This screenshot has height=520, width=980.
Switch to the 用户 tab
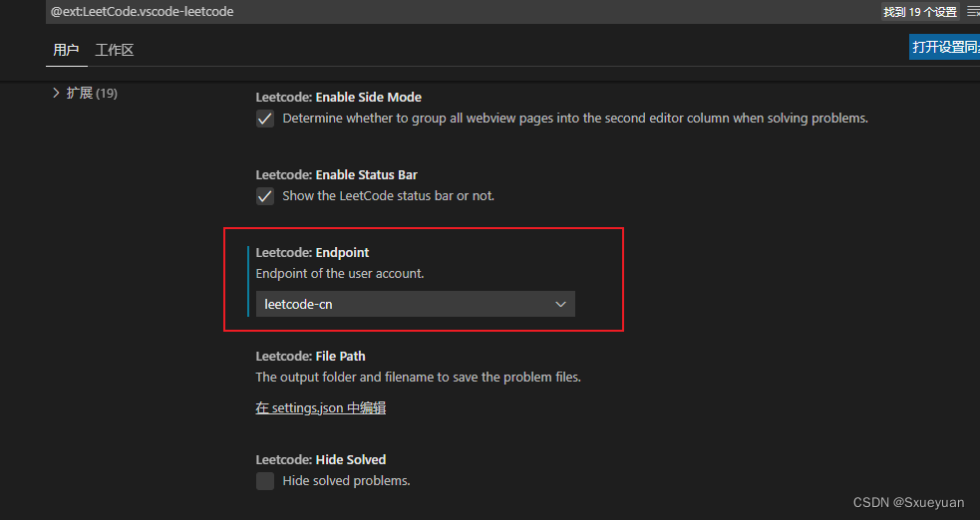66,50
